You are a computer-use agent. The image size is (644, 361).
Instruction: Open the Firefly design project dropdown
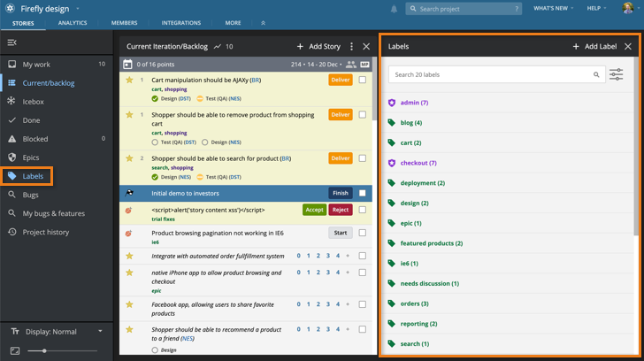click(78, 9)
